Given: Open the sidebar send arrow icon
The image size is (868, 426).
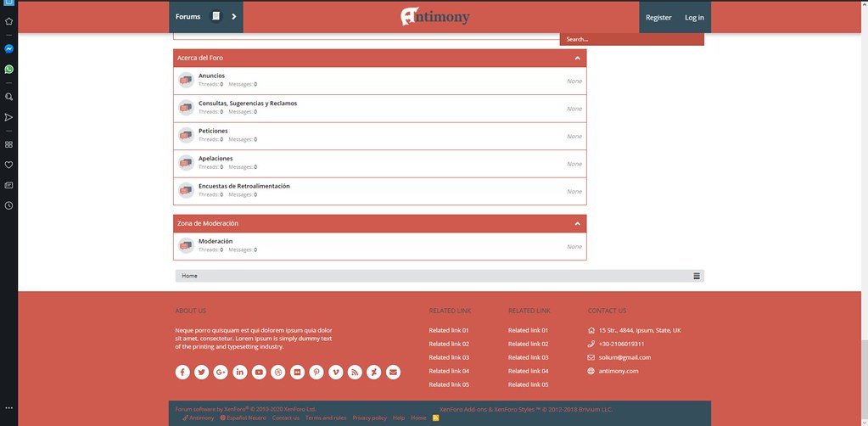Looking at the screenshot, I should tap(8, 117).
